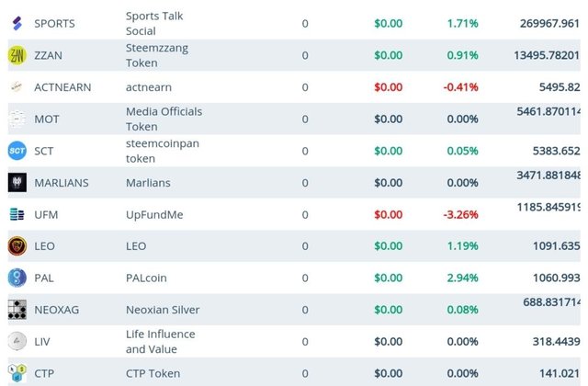Open the Steemzzang Token name
This screenshot has width=588, height=386.
pos(157,55)
